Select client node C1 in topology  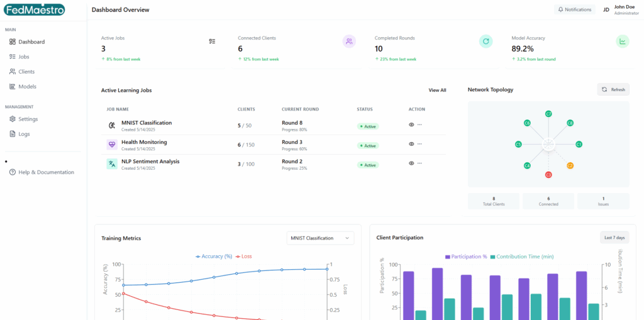[579, 144]
